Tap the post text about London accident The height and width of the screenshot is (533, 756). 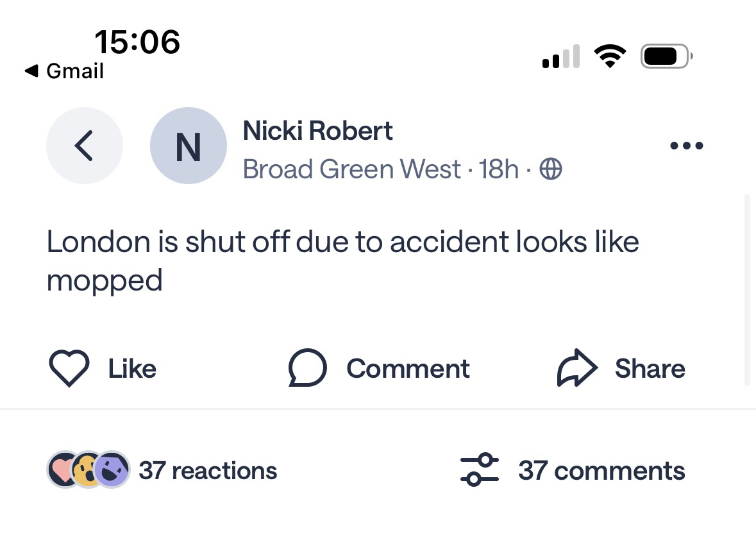point(342,260)
